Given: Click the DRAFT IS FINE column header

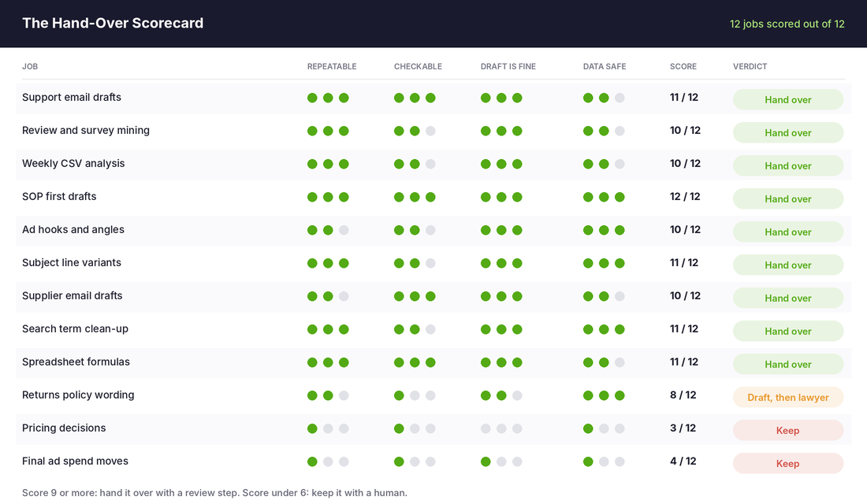Looking at the screenshot, I should tap(508, 66).
